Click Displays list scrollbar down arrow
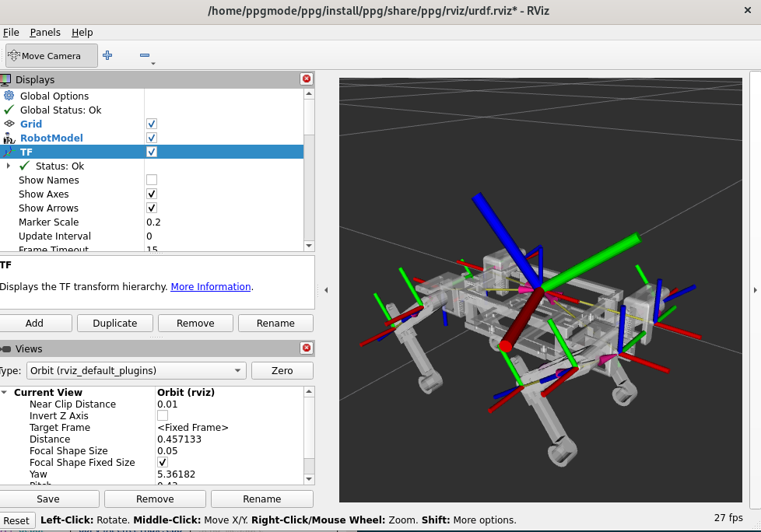 [x=309, y=246]
